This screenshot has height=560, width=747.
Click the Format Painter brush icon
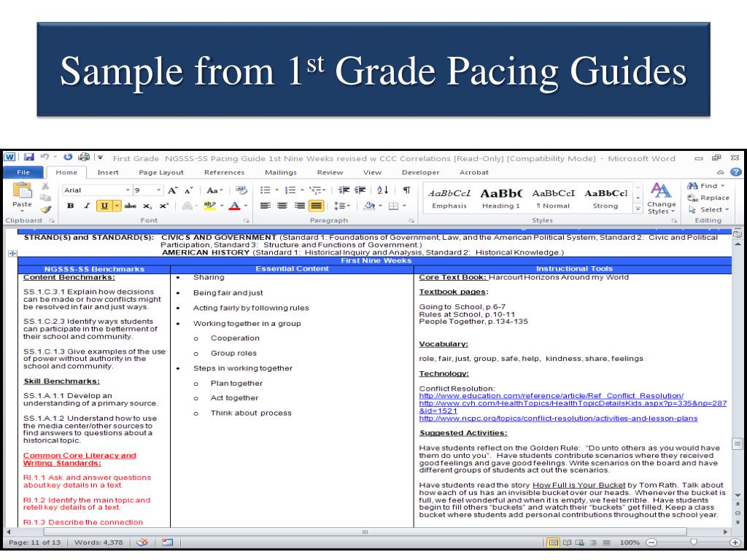45,209
